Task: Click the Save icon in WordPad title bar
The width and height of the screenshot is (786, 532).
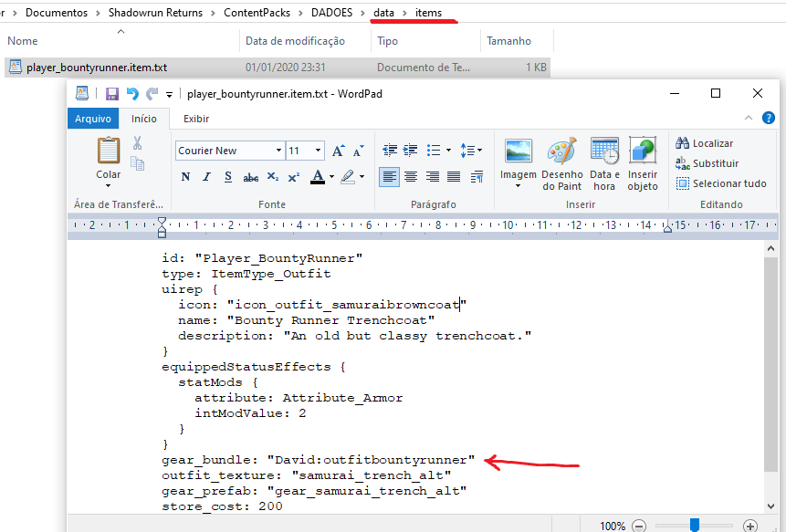Action: point(111,94)
